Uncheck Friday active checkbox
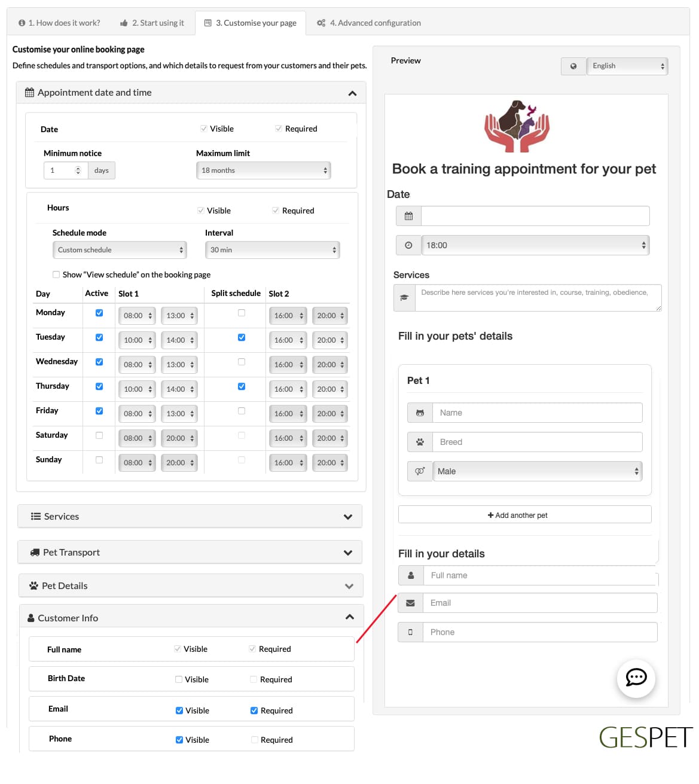Image resolution: width=699 pixels, height=784 pixels. [x=99, y=411]
